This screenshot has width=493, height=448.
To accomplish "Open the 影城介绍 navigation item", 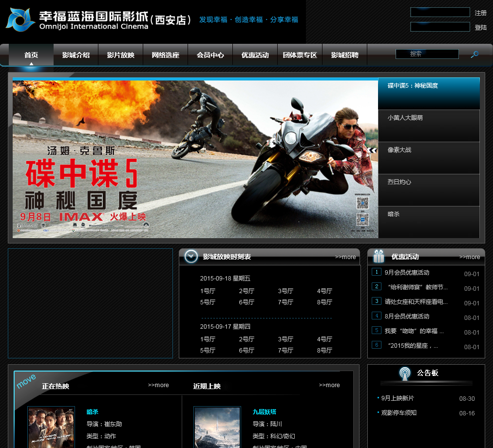I will point(76,55).
